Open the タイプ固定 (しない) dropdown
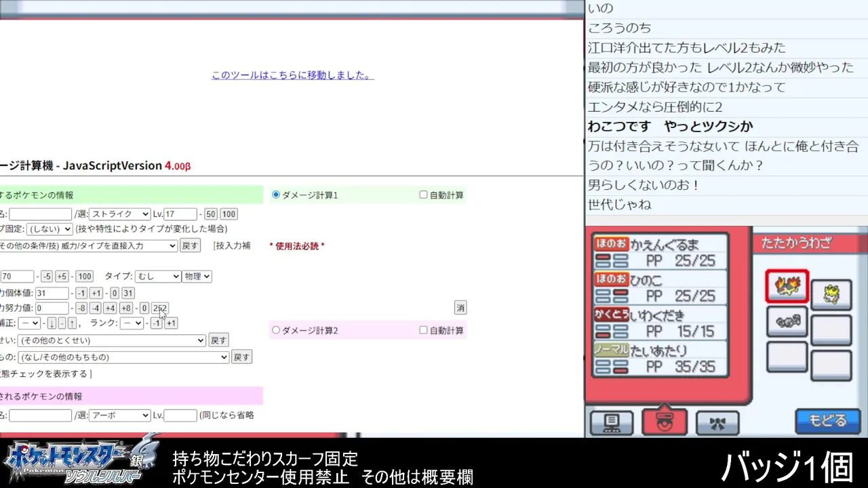The height and width of the screenshot is (488, 868). click(x=50, y=229)
